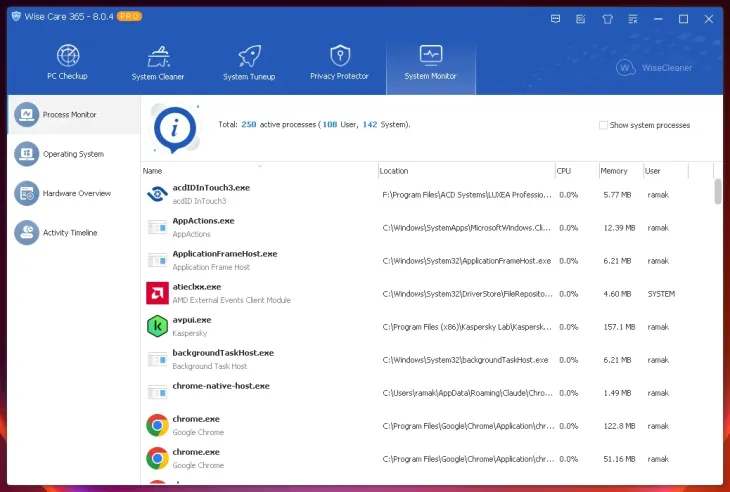Click the WiseCleaner logo link
The image size is (730, 492).
pos(654,68)
